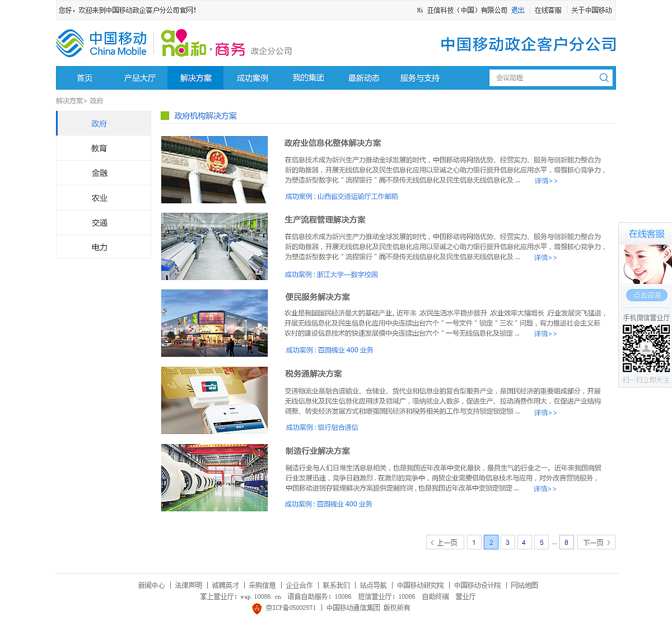Click the national emblem building thumbnail
Viewport: 672px width, 644px height.
(214, 170)
